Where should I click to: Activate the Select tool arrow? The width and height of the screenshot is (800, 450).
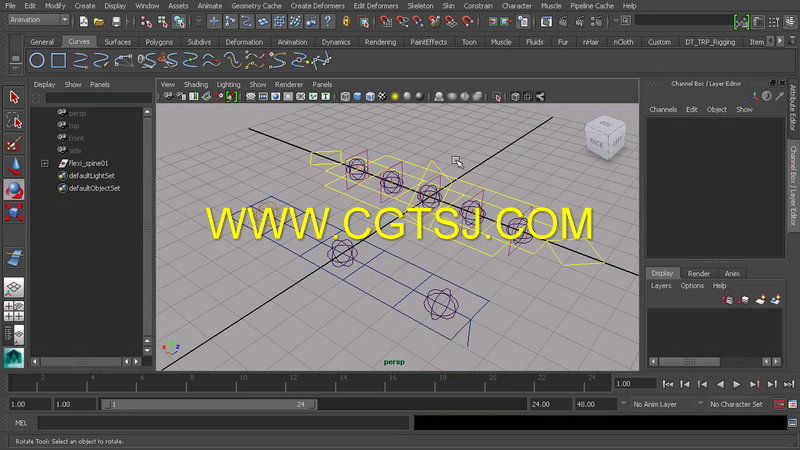click(14, 97)
